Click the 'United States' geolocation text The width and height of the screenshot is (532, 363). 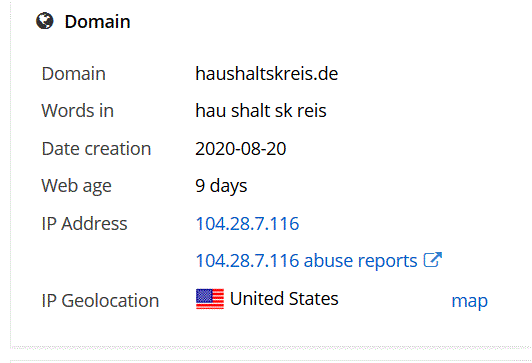tap(284, 299)
